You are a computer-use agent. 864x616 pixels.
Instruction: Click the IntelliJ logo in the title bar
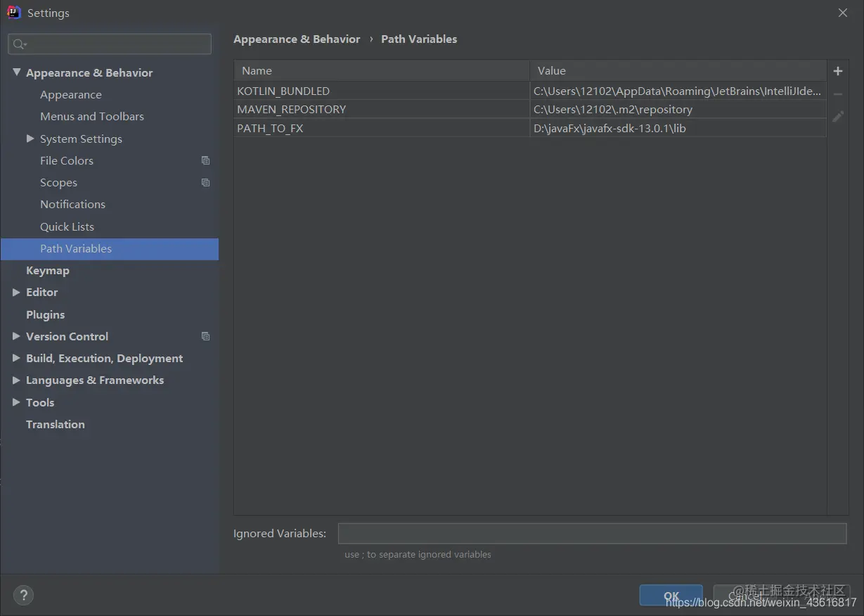point(13,12)
